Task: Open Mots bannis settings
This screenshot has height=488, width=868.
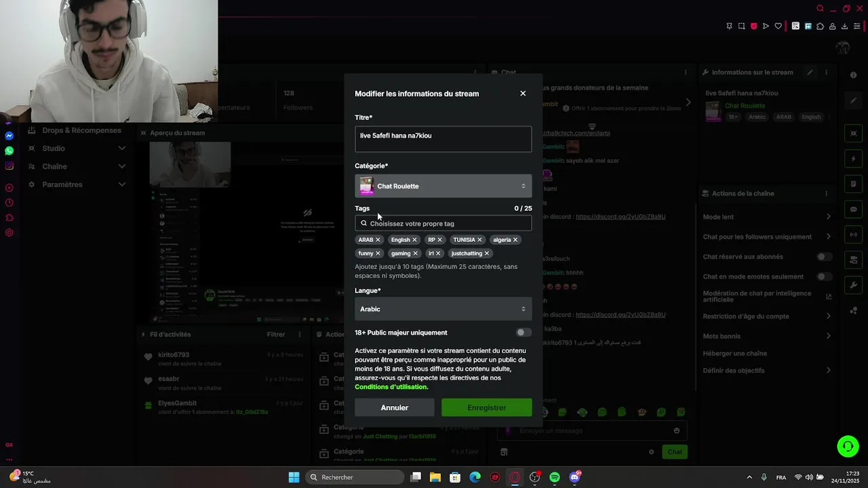Action: click(767, 336)
